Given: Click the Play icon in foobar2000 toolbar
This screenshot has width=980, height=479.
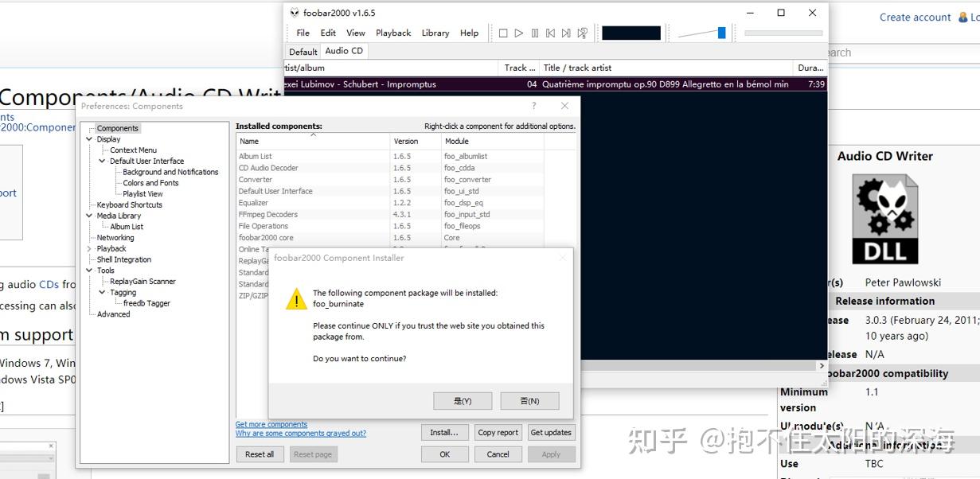Looking at the screenshot, I should [518, 33].
